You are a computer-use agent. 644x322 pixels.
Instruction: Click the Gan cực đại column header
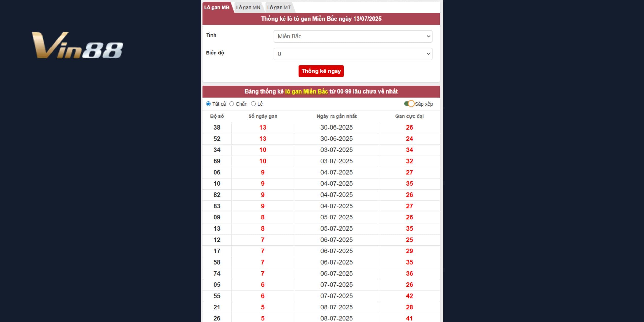click(x=409, y=116)
